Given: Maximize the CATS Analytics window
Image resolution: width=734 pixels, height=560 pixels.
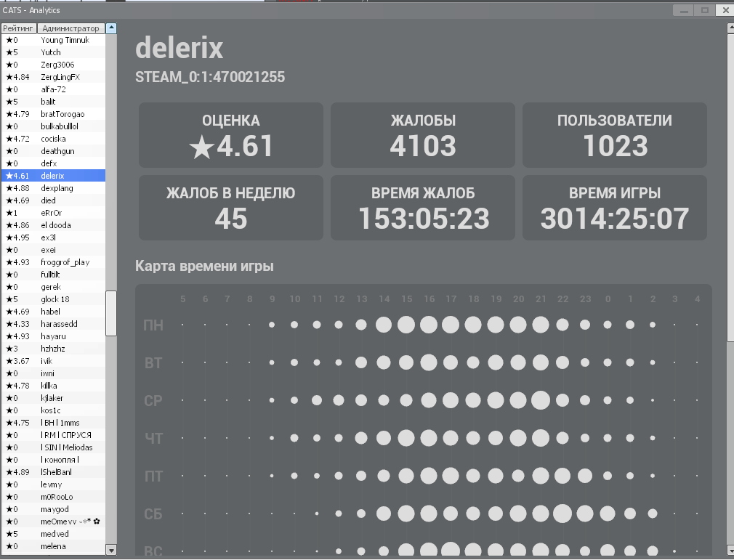Looking at the screenshot, I should (x=703, y=10).
